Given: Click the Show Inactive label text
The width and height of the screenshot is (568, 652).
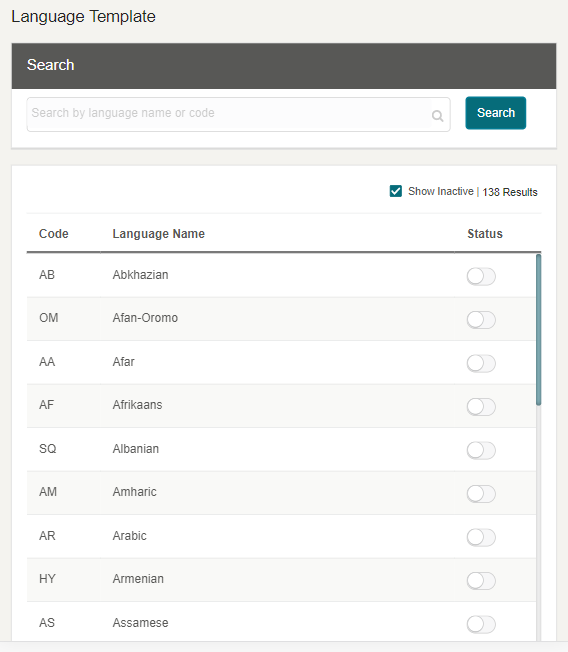Looking at the screenshot, I should (441, 191).
